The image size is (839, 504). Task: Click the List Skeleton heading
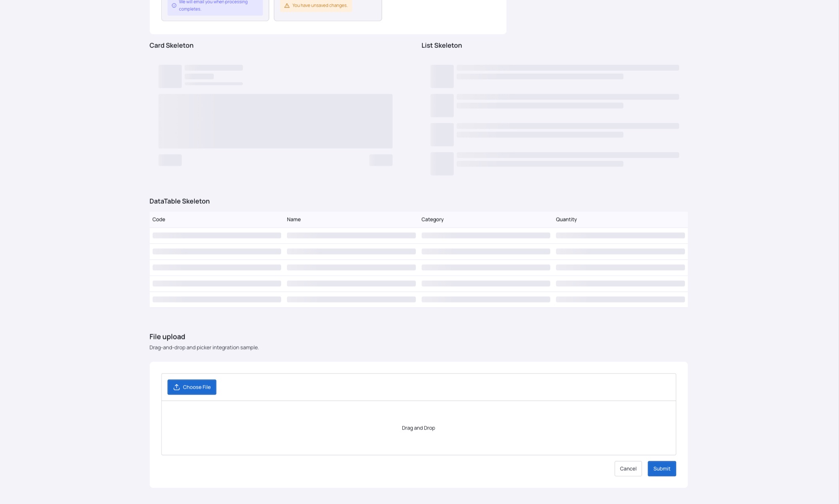pyautogui.click(x=442, y=45)
